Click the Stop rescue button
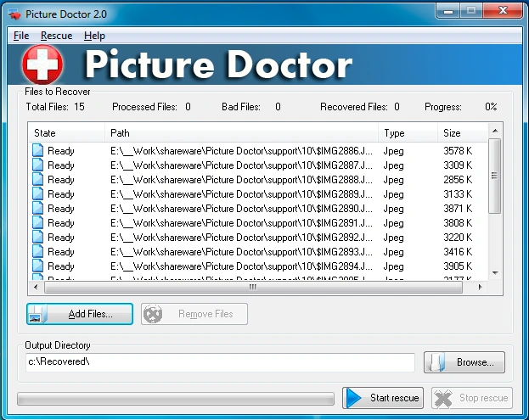 (x=471, y=398)
